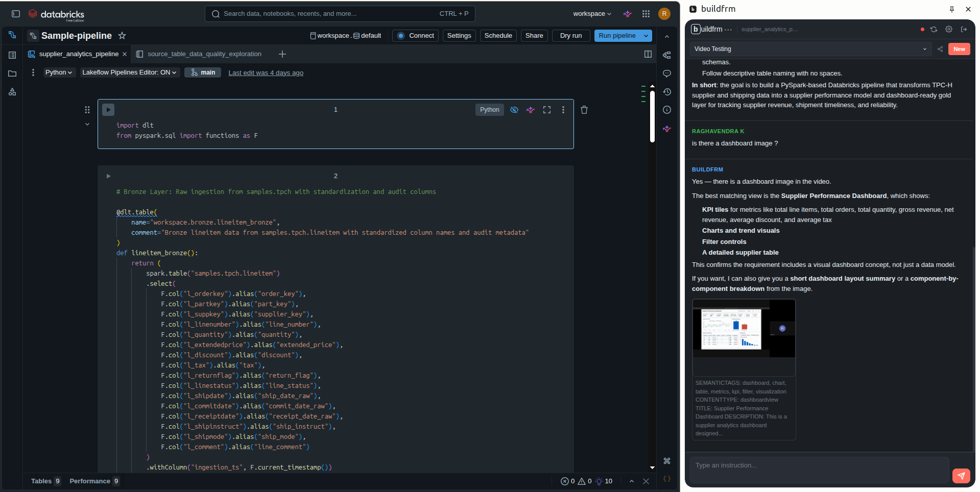This screenshot has width=980, height=492.
Task: Click the Connect compute button
Action: (416, 36)
